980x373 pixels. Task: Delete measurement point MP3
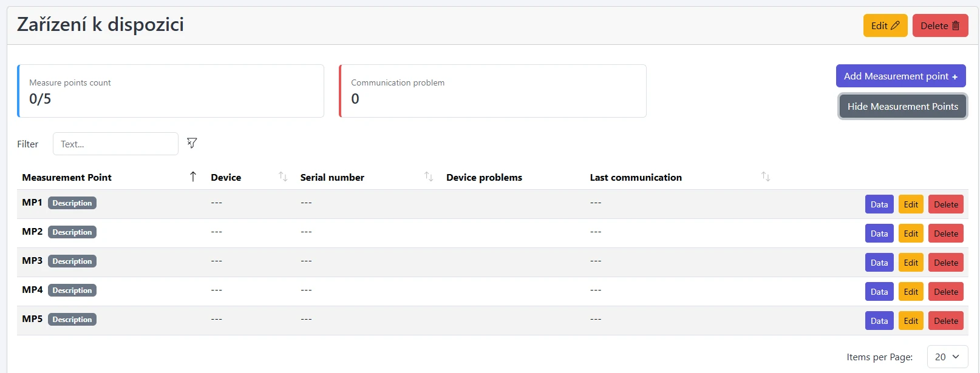click(946, 263)
